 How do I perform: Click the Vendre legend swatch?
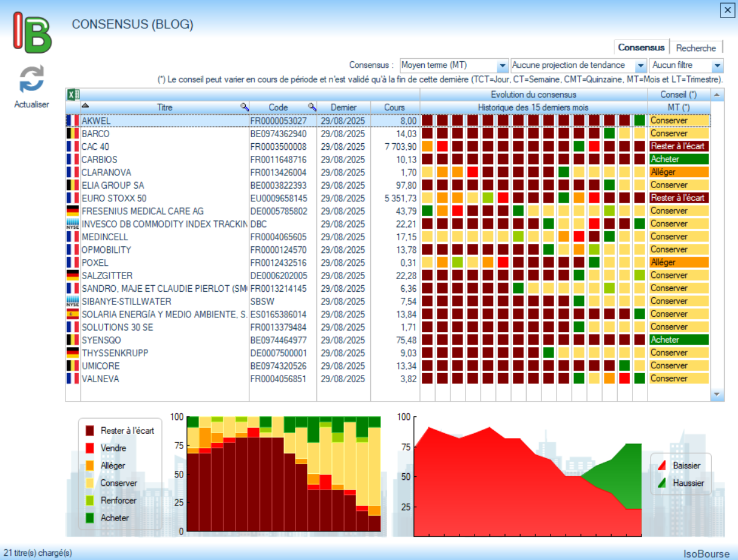(90, 448)
